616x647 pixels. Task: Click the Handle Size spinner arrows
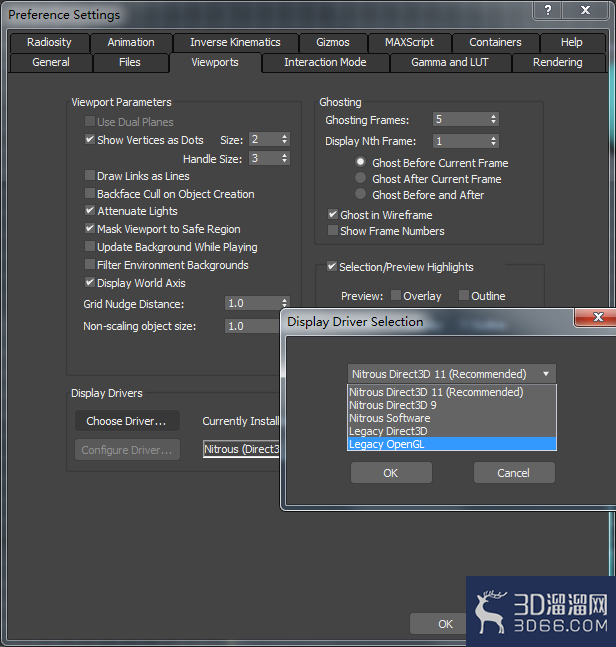(284, 158)
